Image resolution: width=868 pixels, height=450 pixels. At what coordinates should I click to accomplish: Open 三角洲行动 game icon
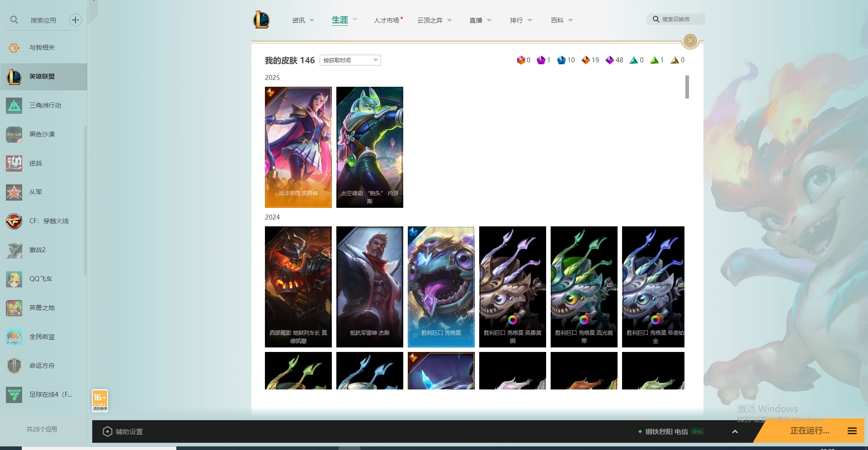click(14, 105)
